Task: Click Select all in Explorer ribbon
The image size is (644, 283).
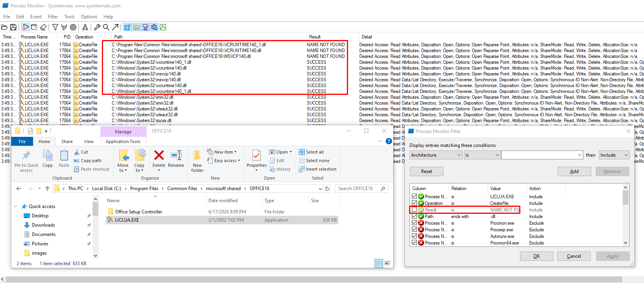Action: [x=311, y=152]
